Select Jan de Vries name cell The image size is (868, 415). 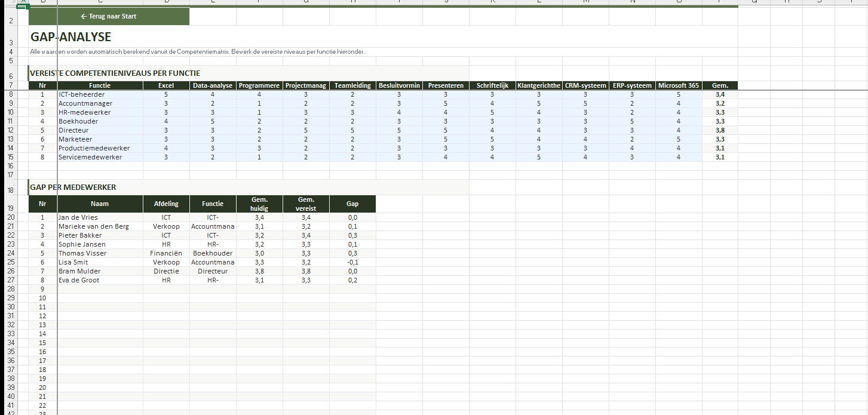pyautogui.click(x=78, y=217)
